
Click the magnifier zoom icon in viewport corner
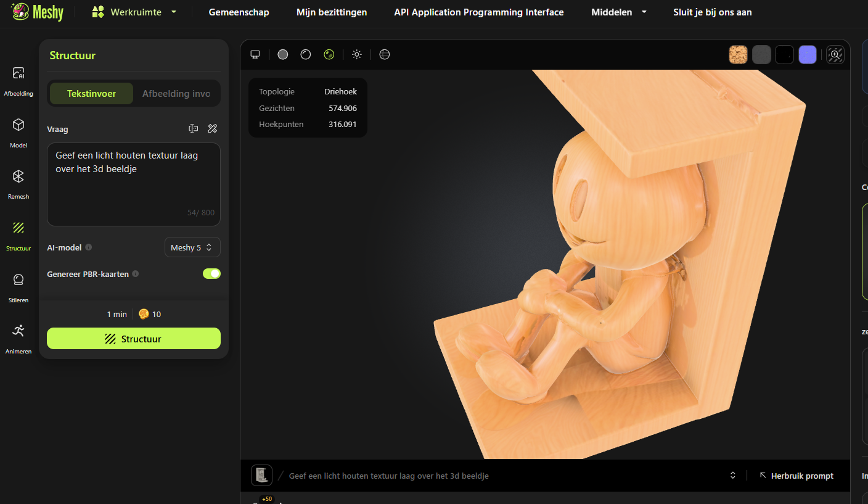(x=835, y=55)
